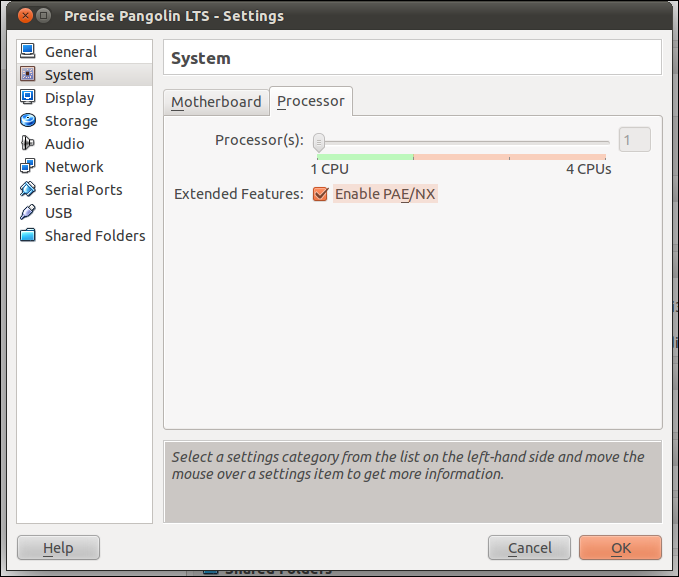Click the Audio speaker icon
679x577 pixels.
click(x=28, y=143)
